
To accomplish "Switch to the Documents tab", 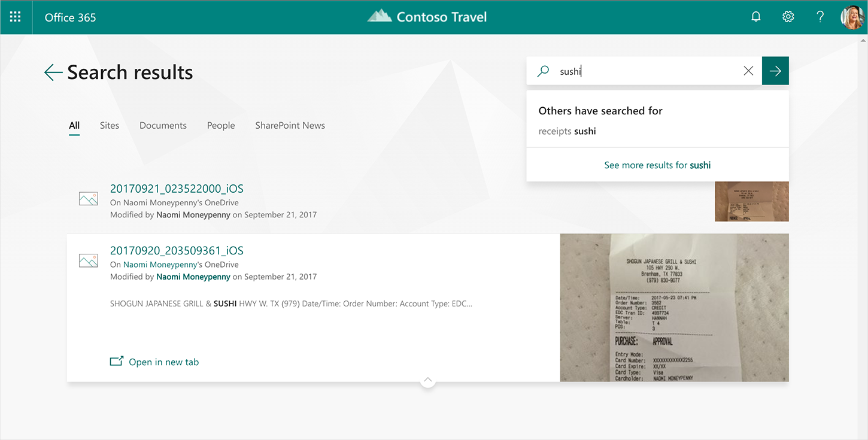I will (163, 125).
